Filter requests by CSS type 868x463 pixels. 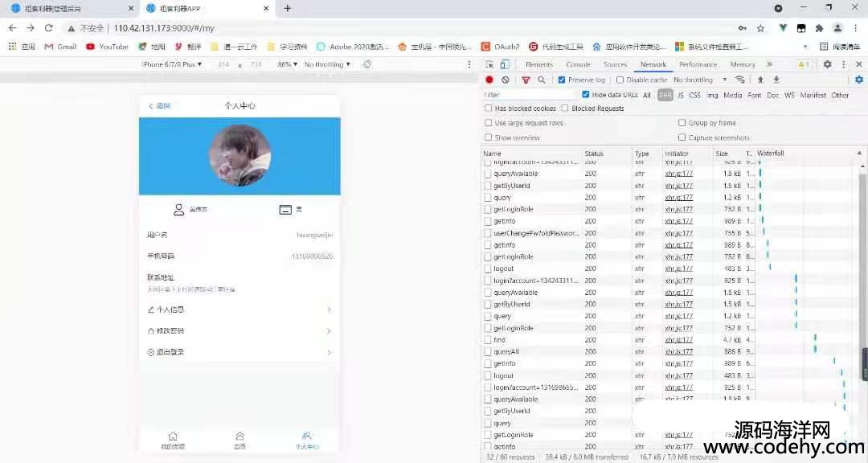pos(694,95)
